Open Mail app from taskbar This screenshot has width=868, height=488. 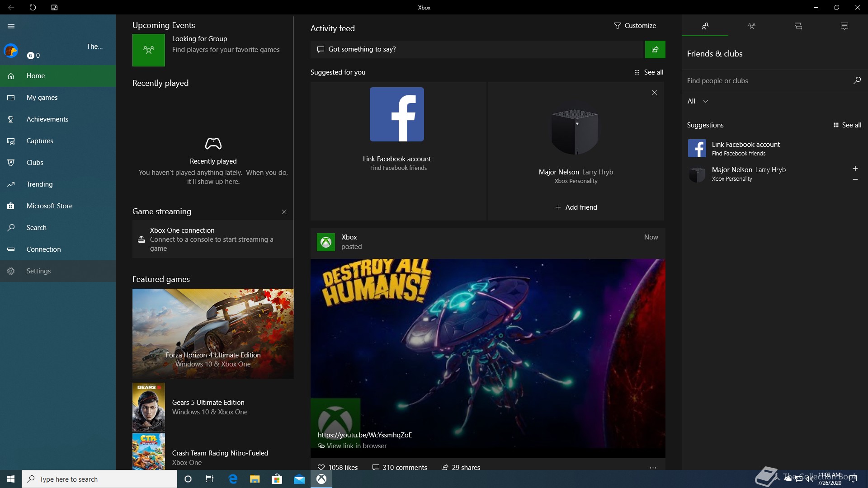click(299, 479)
